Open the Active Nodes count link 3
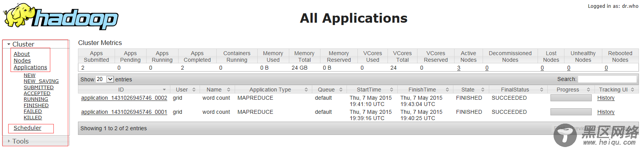 click(x=459, y=68)
